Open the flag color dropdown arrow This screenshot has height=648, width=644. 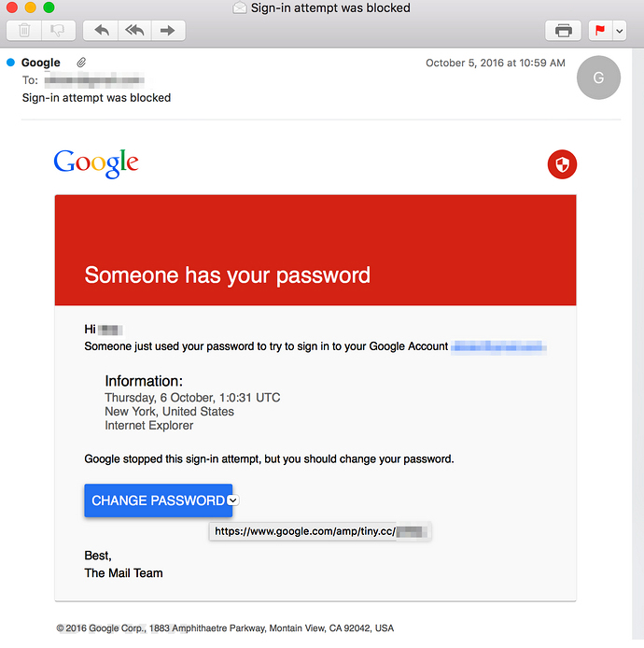click(x=619, y=31)
